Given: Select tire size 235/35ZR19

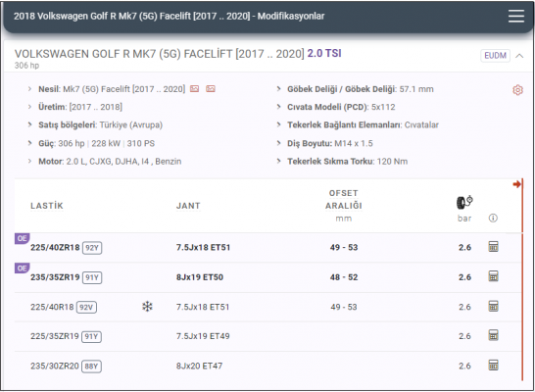Looking at the screenshot, I should coord(55,277).
